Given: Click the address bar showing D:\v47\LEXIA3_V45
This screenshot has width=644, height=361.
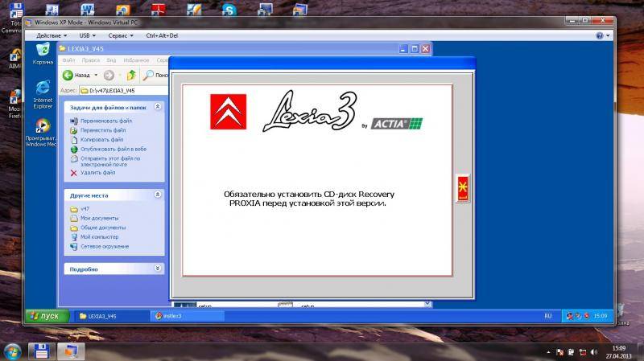Looking at the screenshot, I should [x=121, y=91].
